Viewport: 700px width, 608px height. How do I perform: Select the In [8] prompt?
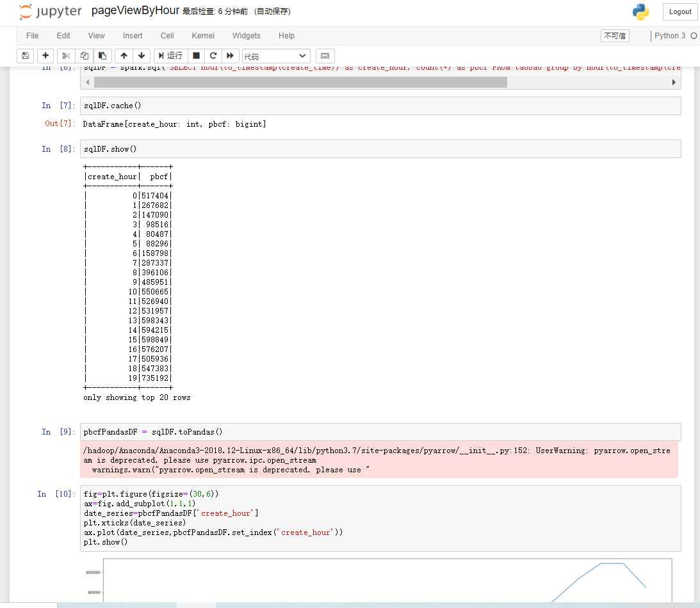[58, 149]
